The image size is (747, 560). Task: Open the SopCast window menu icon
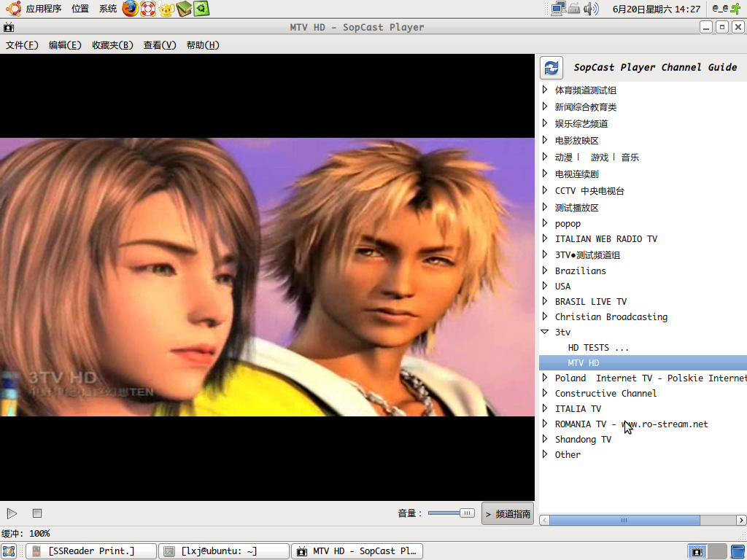[9, 27]
